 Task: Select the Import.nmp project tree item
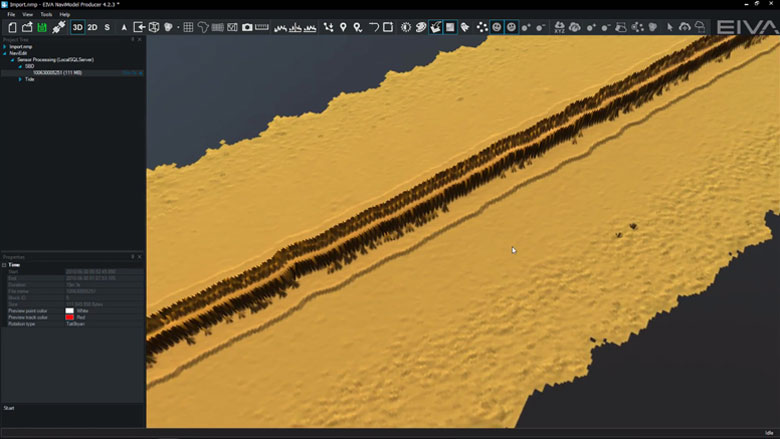20,47
